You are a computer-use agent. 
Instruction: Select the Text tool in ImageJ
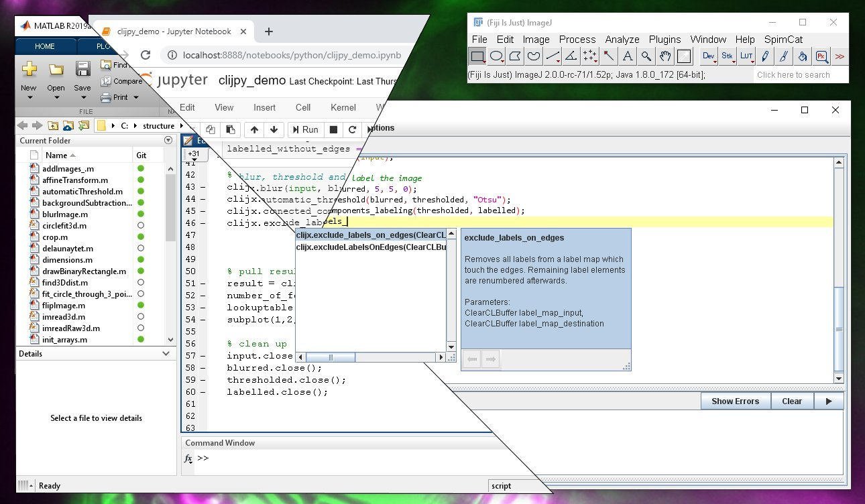coord(628,56)
